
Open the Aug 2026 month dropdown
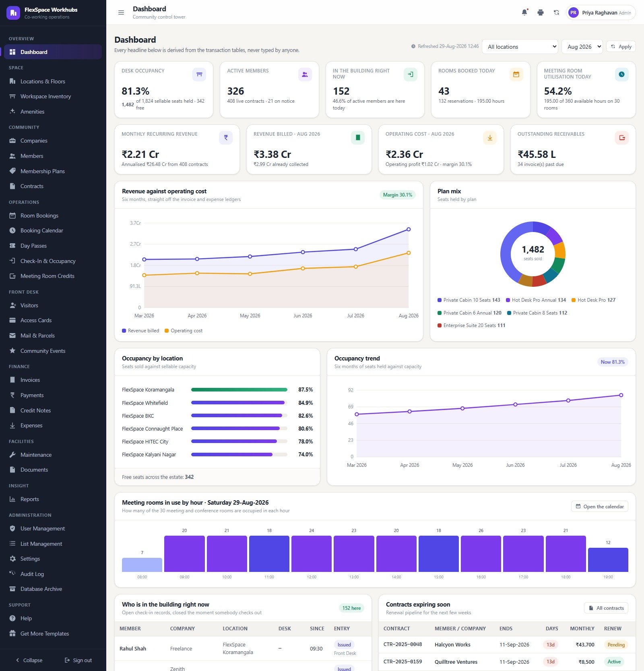[x=582, y=47]
